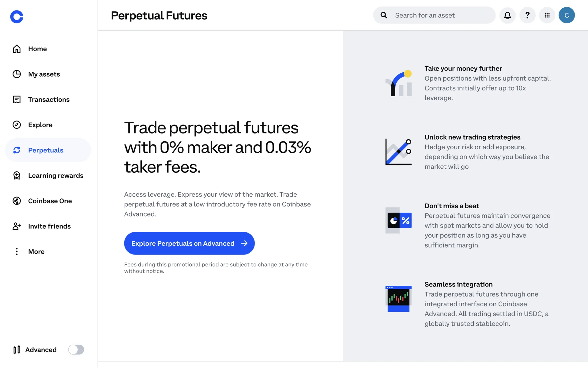Click the Learning rewards badge icon

coord(17,175)
